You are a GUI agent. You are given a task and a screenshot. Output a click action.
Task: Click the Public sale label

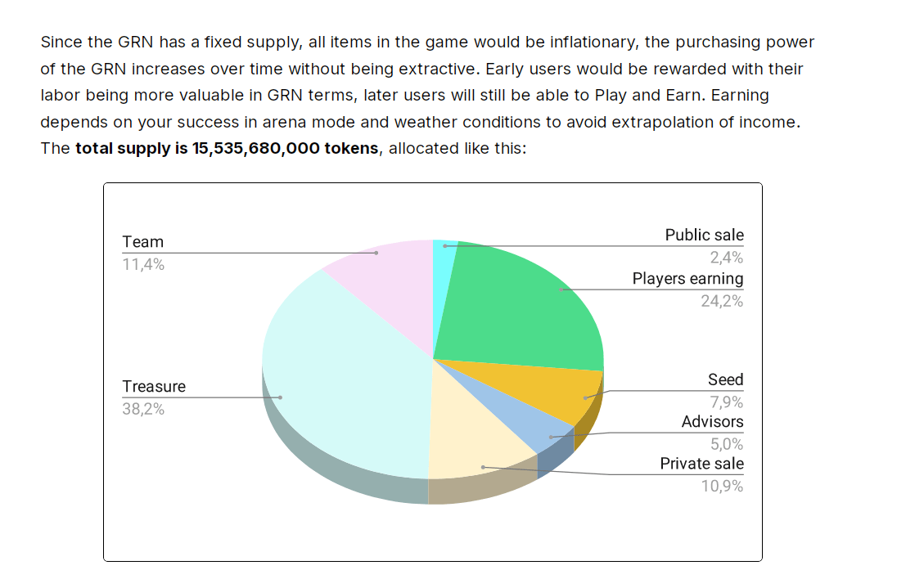tap(704, 235)
